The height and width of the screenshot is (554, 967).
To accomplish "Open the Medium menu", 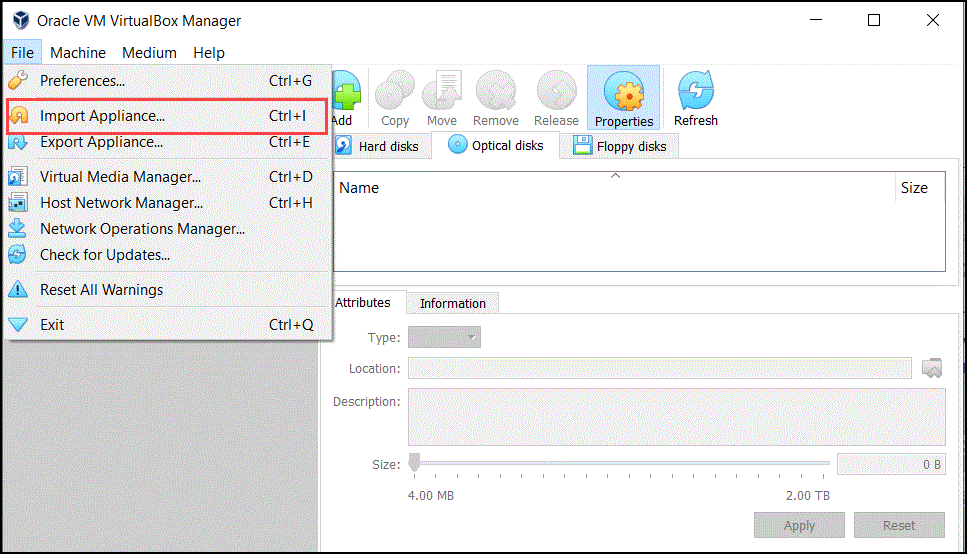I will click(x=149, y=52).
